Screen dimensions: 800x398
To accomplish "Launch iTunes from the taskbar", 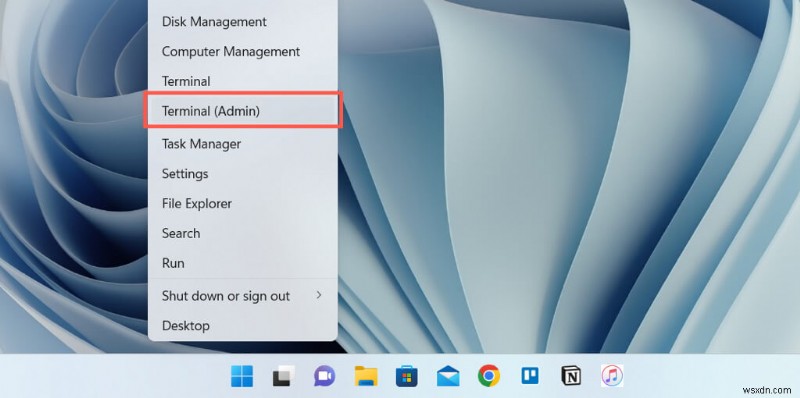I will click(x=612, y=377).
